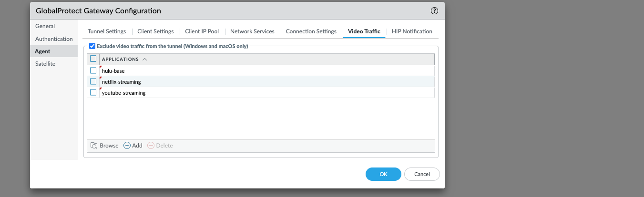The height and width of the screenshot is (197, 644).
Task: Click the Delete minus icon
Action: pyautogui.click(x=151, y=146)
